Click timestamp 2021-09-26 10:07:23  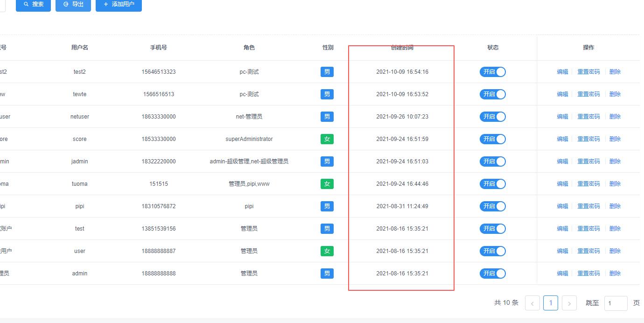[402, 117]
